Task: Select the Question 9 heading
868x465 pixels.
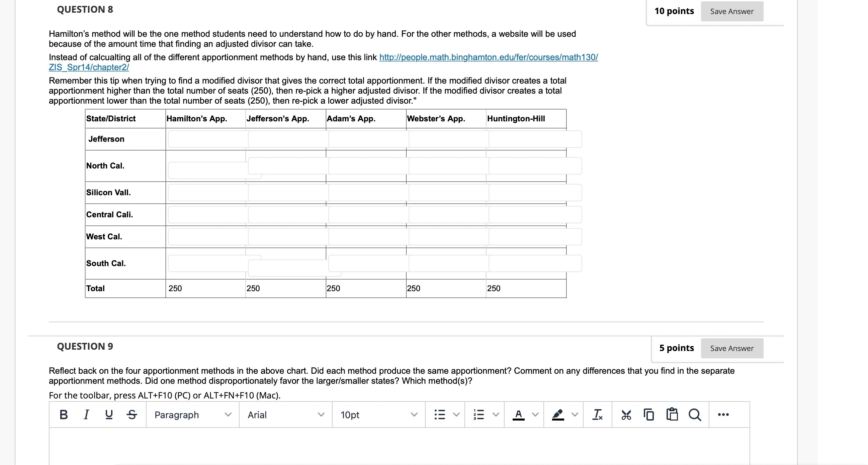Action: (85, 346)
